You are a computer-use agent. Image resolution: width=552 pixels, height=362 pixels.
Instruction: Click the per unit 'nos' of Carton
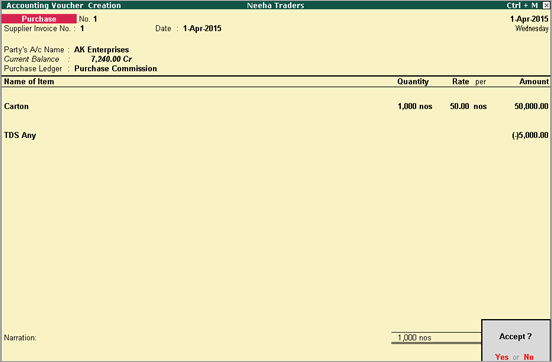point(480,106)
